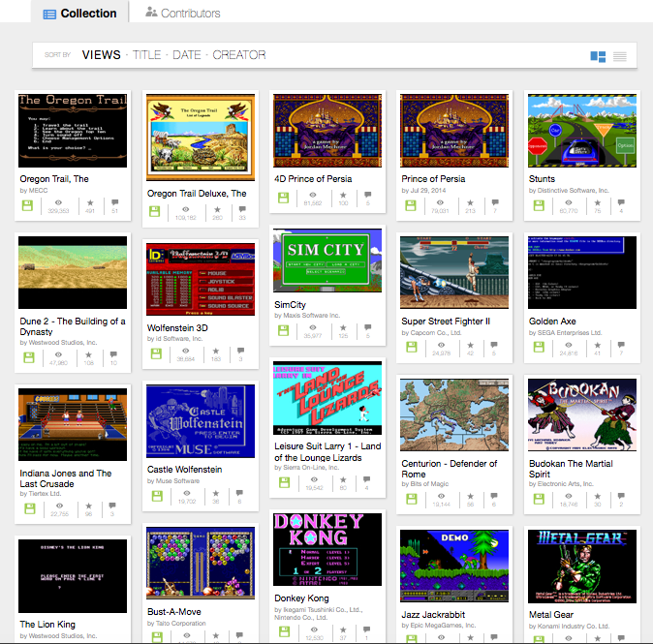
Task: Open the Budokan The Martial Spirit thumbnail
Action: (x=581, y=414)
